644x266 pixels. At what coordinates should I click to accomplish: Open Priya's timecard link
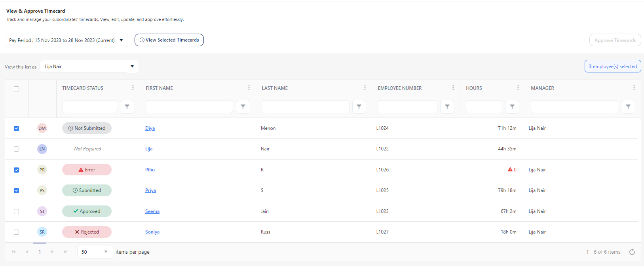tap(150, 190)
